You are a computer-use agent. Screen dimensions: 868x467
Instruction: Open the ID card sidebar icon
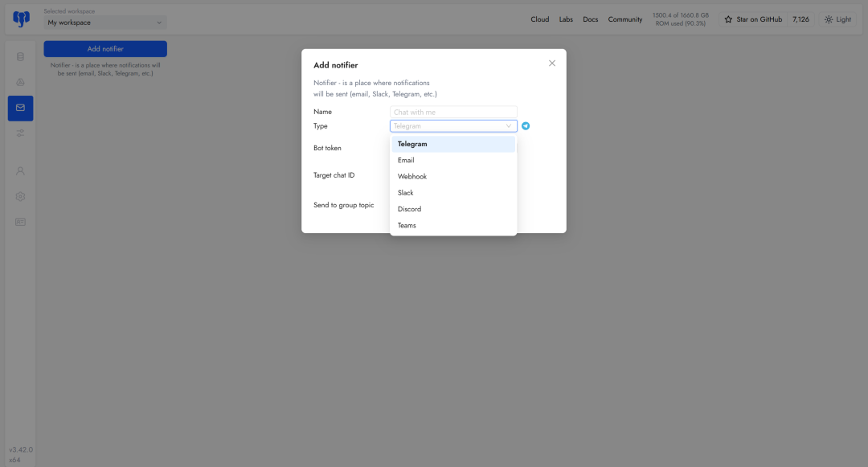coord(20,222)
